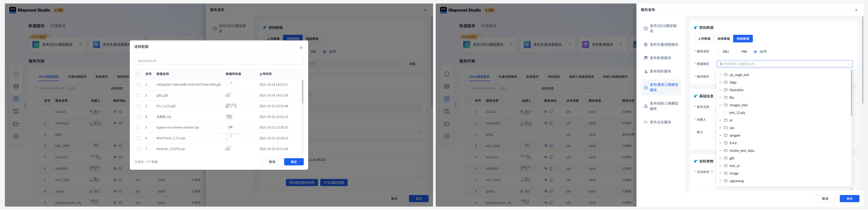Click the 选择数据 dialog list scrollbar
Viewport: 868px width, 210px height.
pos(302,92)
